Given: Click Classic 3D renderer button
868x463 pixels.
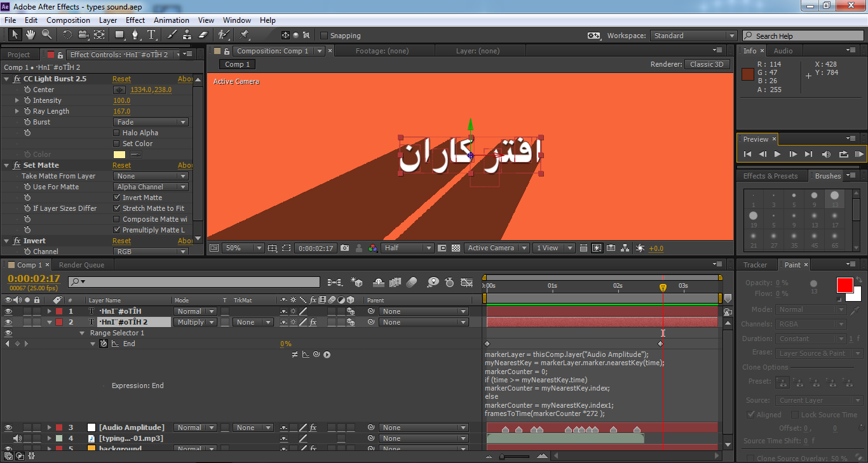Looking at the screenshot, I should [x=707, y=64].
